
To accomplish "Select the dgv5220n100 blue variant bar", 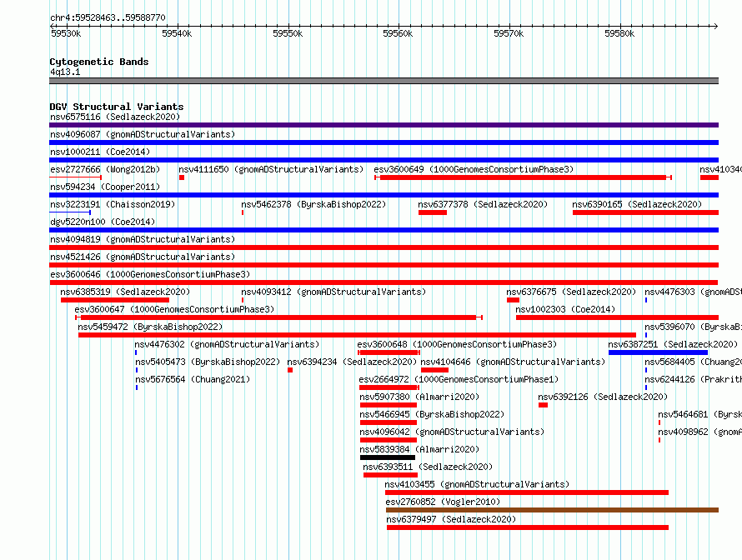I will [x=384, y=230].
